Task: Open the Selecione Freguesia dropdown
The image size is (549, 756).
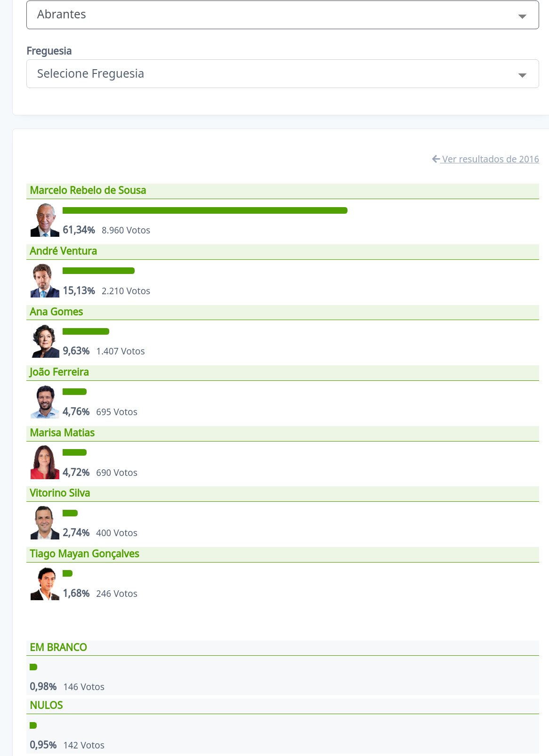Action: (283, 74)
